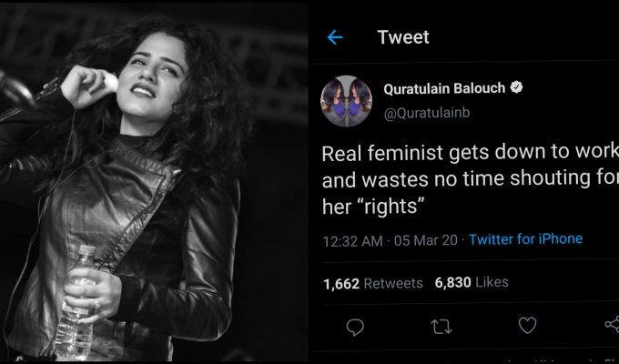The image size is (619, 364).
Task: Like the tweet with heart icon
Action: point(527,326)
